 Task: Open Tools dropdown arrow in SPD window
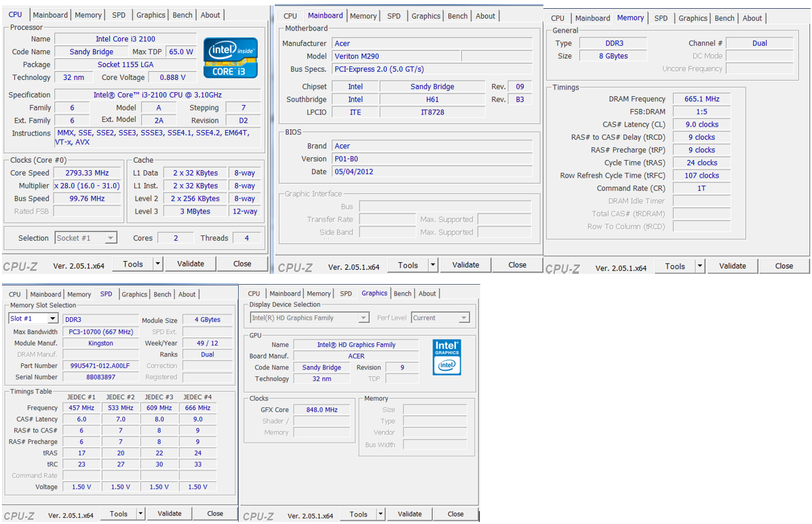tap(140, 514)
